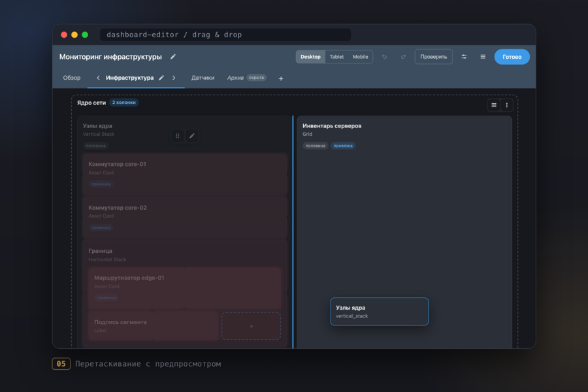Open the three-dot menu of the Ядро сети section
This screenshot has height=392, width=588.
(506, 105)
